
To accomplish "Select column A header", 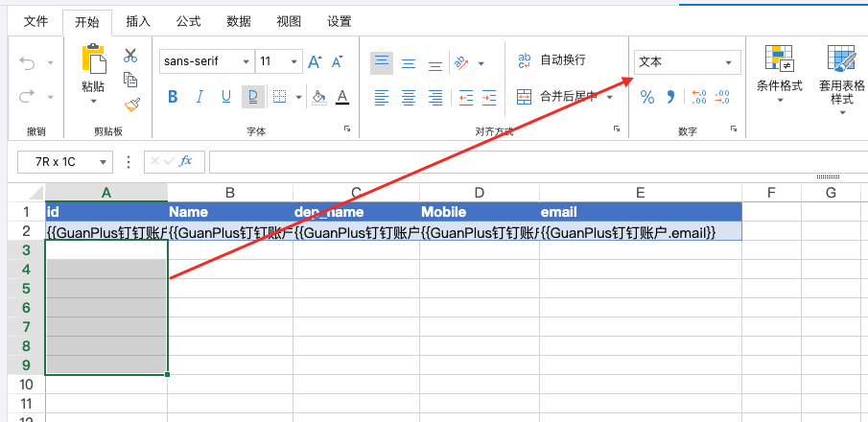I will [x=106, y=193].
